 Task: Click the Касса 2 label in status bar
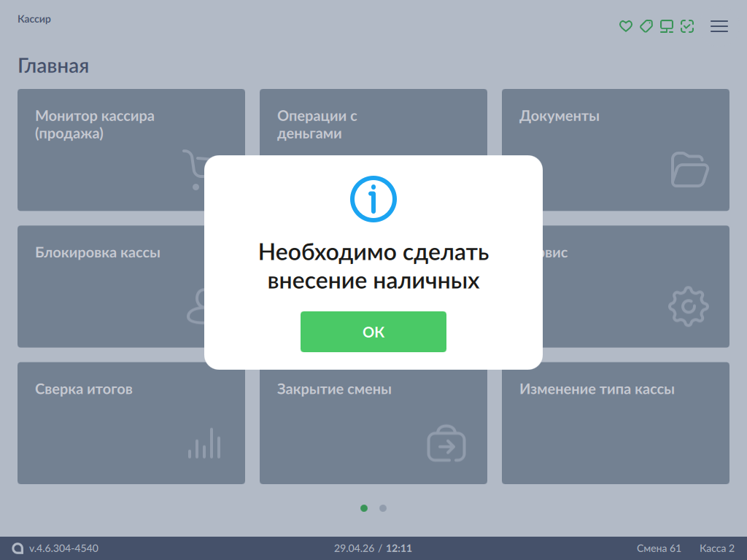(x=716, y=548)
